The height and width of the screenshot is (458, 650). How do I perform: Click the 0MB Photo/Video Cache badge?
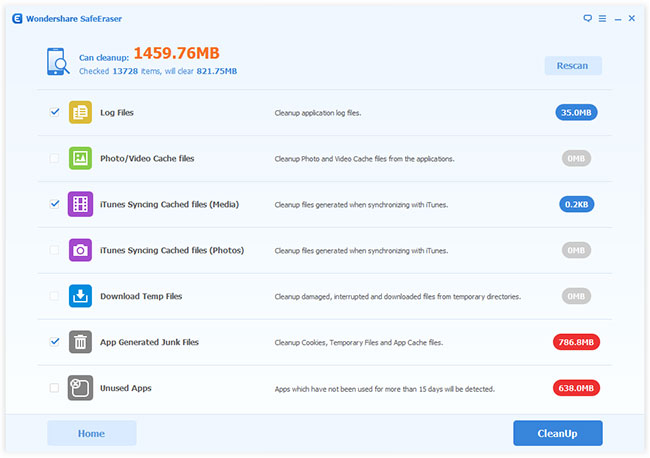[x=576, y=158]
